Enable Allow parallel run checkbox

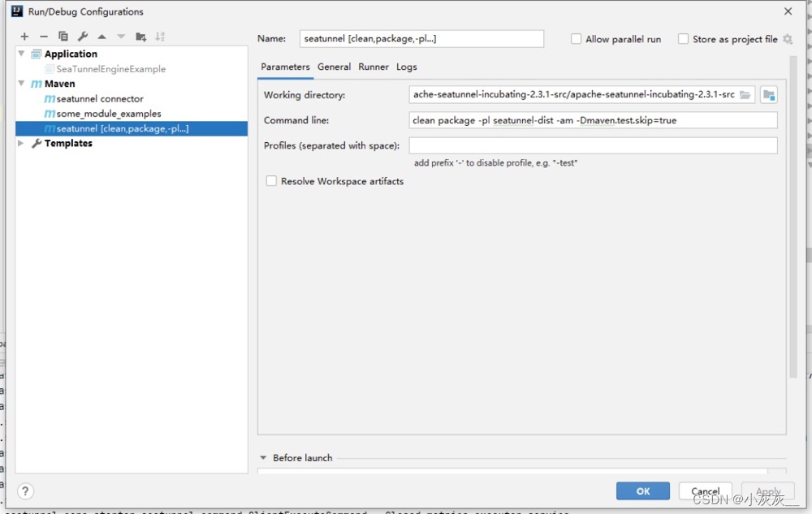[x=576, y=39]
